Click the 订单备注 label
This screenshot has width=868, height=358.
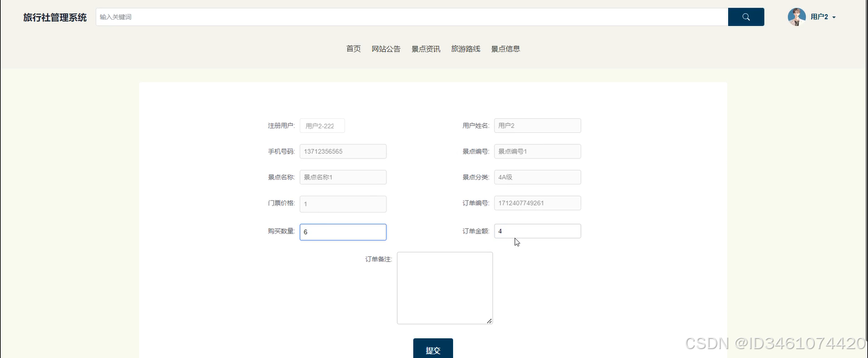[x=379, y=259]
